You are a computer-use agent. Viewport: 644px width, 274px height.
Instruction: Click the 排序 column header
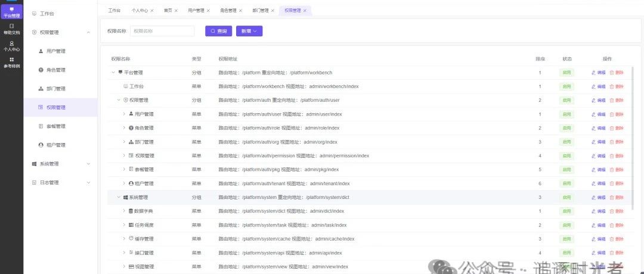click(540, 59)
